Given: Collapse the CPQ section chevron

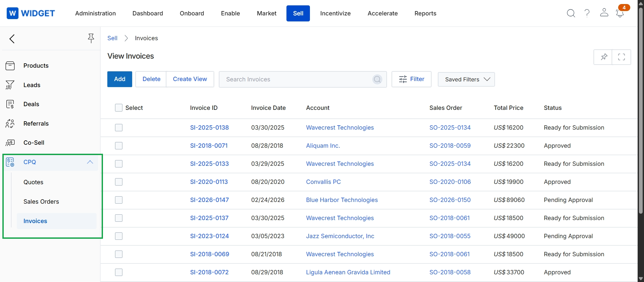Looking at the screenshot, I should point(90,162).
